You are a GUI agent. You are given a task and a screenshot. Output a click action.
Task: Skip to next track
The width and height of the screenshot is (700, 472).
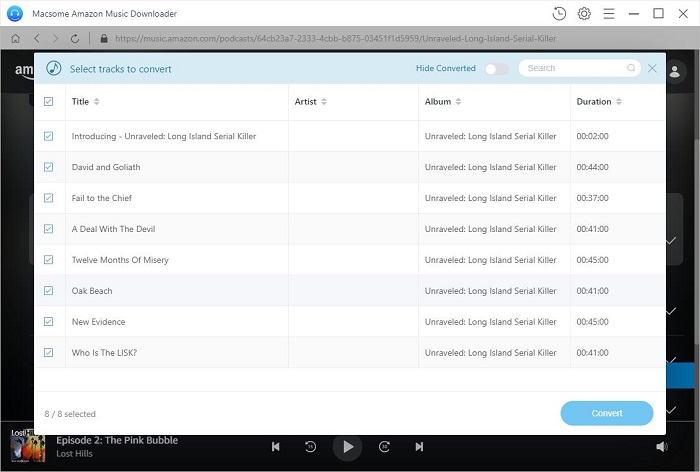419,447
